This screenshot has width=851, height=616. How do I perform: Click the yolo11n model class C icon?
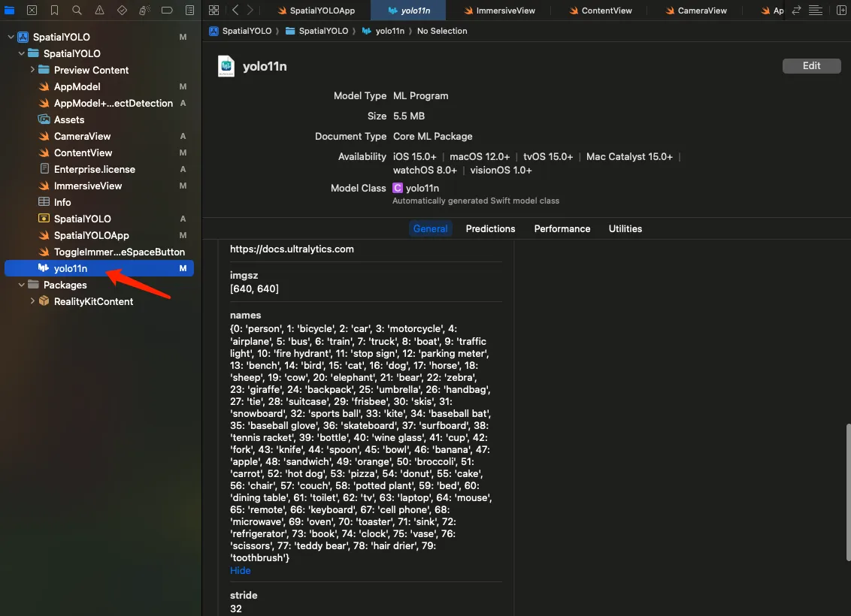397,188
